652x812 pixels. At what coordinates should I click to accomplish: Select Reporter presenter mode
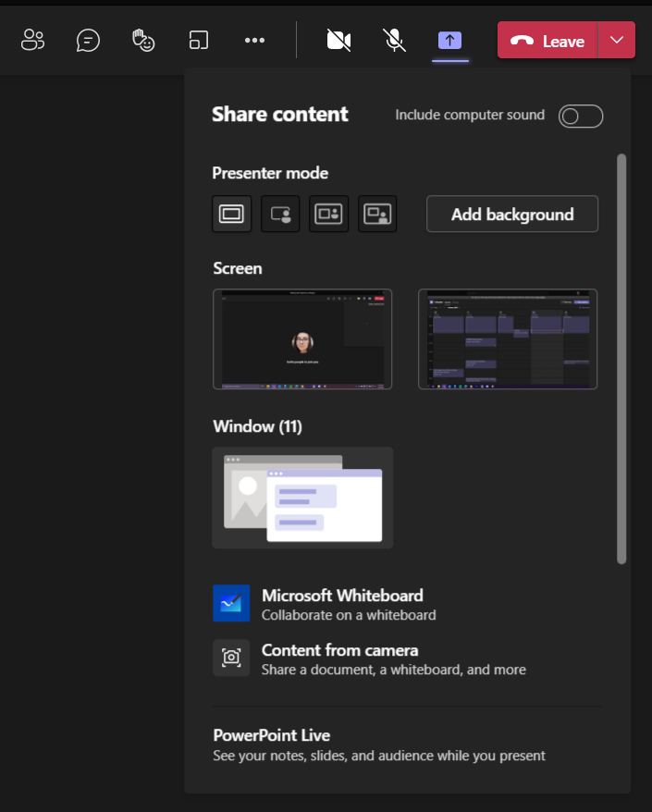click(377, 214)
